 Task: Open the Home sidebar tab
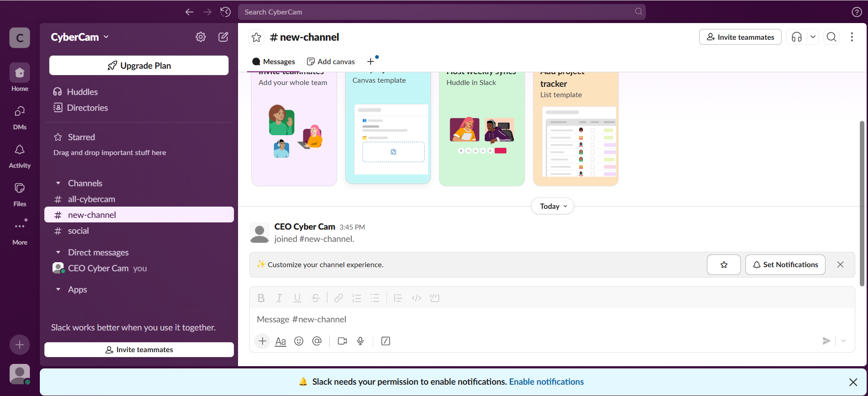coord(20,78)
